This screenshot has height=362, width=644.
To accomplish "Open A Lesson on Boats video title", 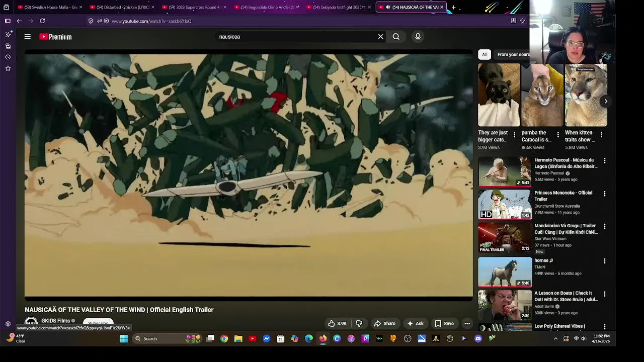I will [566, 296].
